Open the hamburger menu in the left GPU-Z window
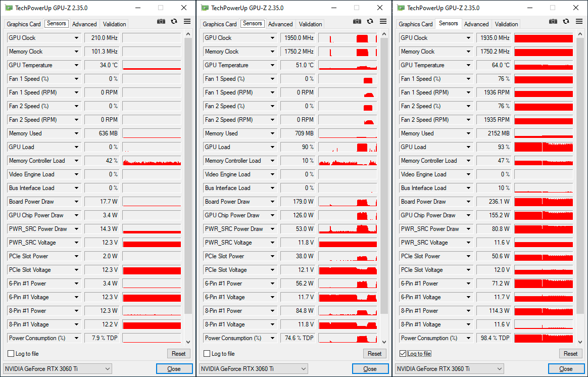Viewport: 588px width, 377px height. pos(187,21)
